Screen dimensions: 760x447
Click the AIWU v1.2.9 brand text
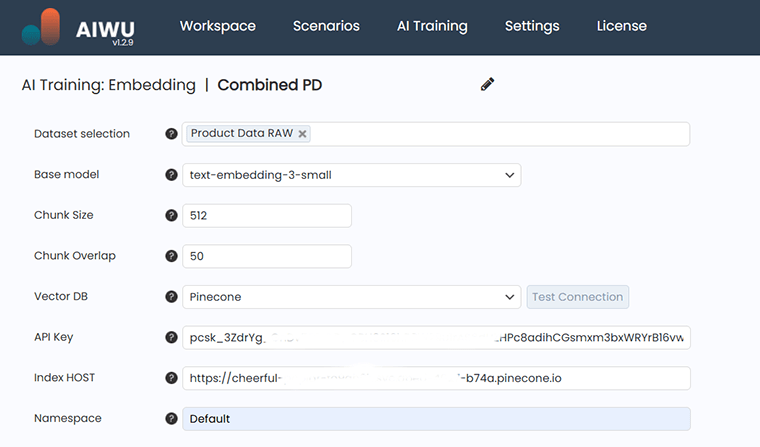tap(105, 32)
